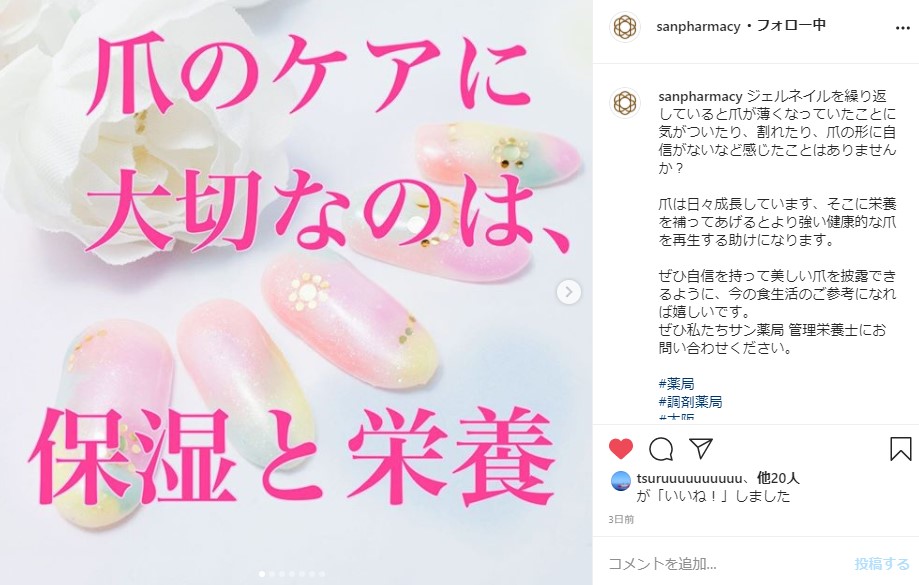Unlike the post via the red heart
This screenshot has width=919, height=585.
621,449
